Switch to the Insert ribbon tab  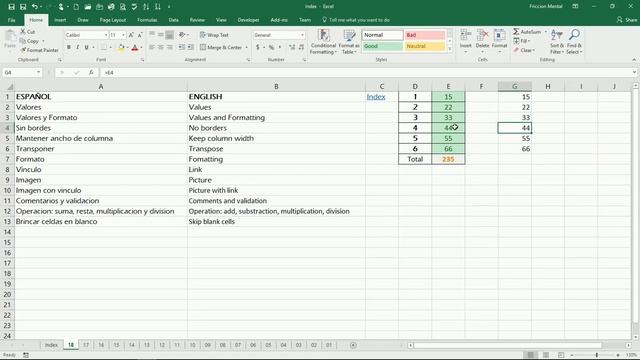60,20
